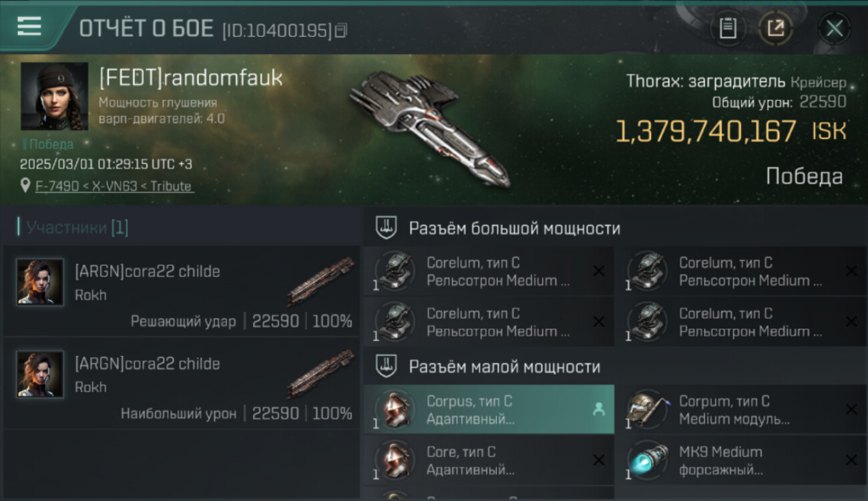Click the Rokh ship image in first participant

coord(322,281)
